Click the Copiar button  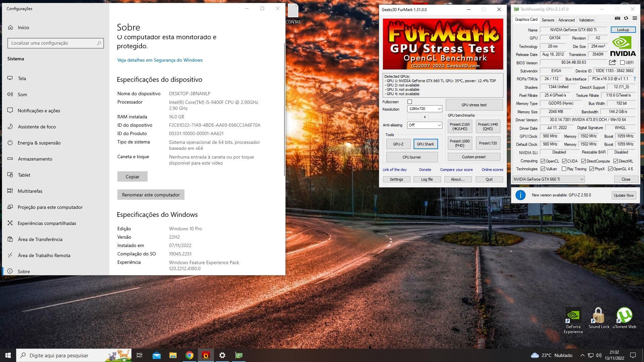click(x=132, y=177)
